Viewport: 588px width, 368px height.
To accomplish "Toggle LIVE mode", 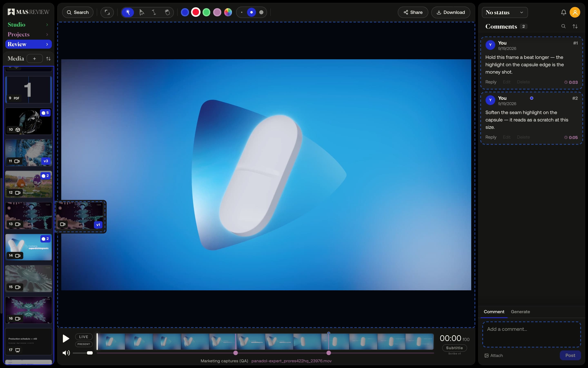I will pyautogui.click(x=84, y=337).
